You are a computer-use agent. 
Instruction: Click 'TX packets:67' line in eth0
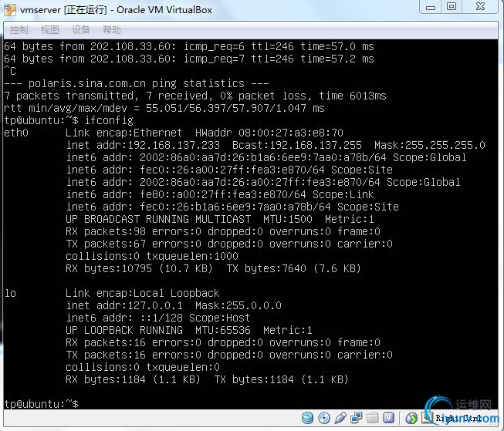(x=229, y=244)
